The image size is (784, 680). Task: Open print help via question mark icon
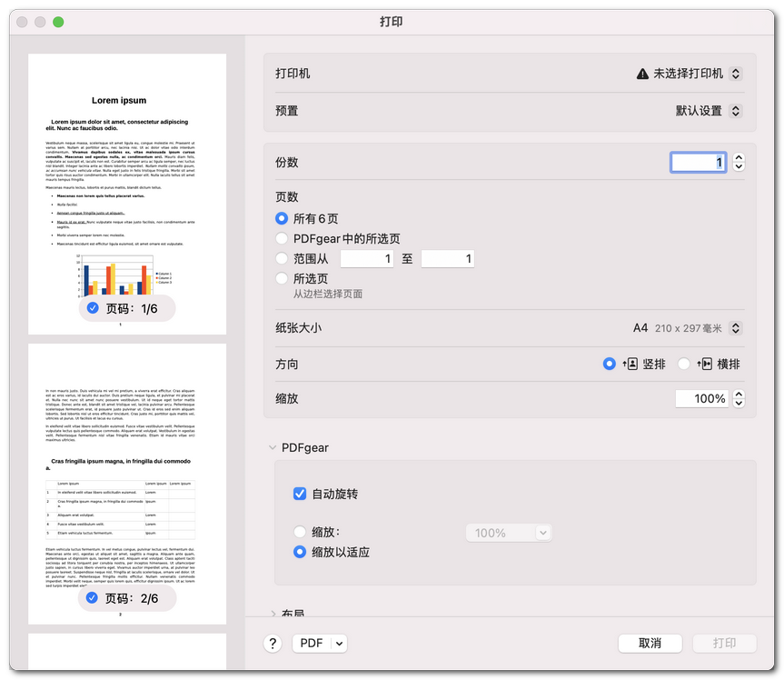coord(272,643)
